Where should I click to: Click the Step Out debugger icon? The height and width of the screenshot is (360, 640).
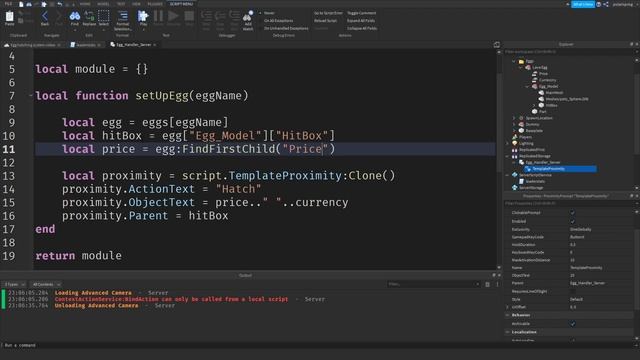[234, 17]
